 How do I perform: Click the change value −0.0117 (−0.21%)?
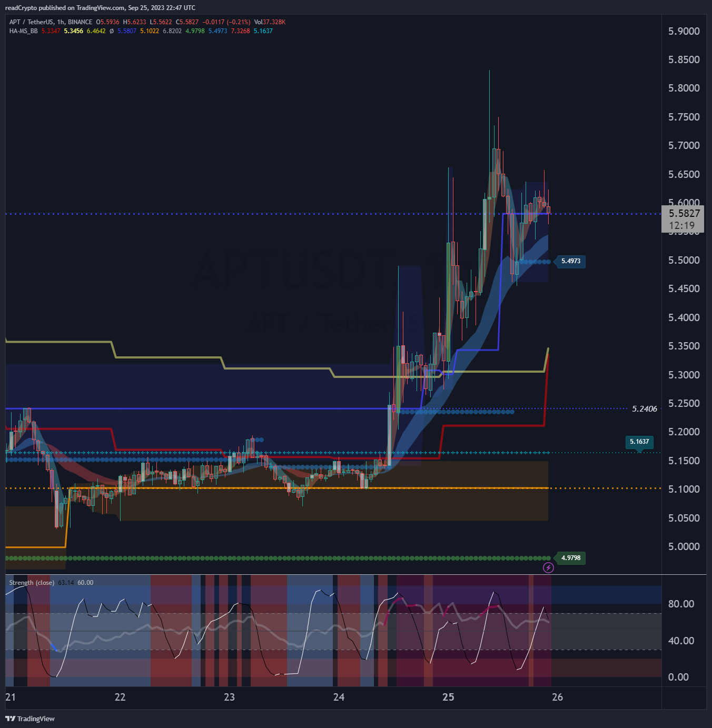click(x=226, y=22)
